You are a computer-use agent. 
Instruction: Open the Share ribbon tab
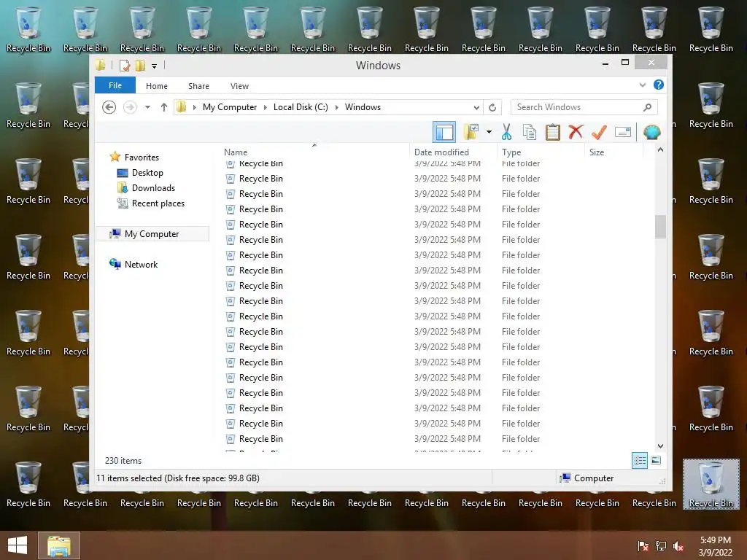pos(198,86)
